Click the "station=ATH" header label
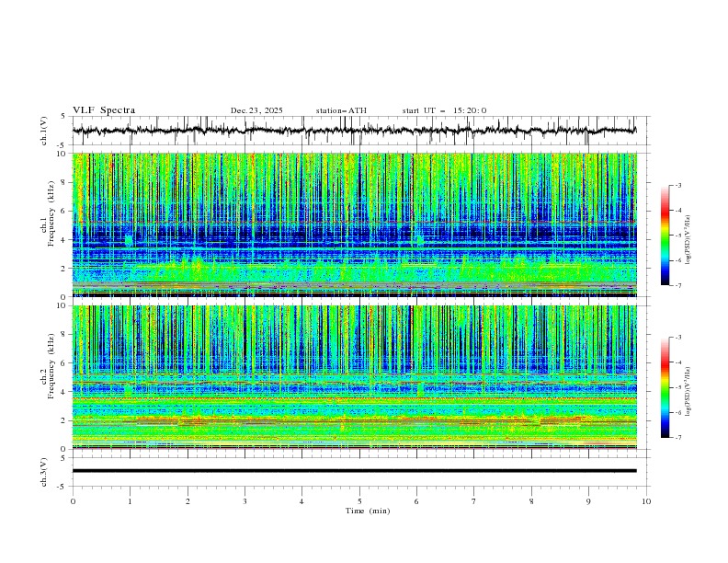 [x=341, y=110]
